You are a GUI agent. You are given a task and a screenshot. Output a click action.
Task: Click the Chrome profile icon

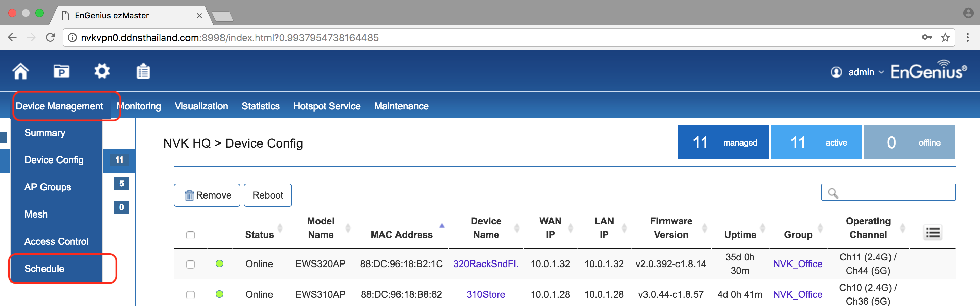click(968, 13)
